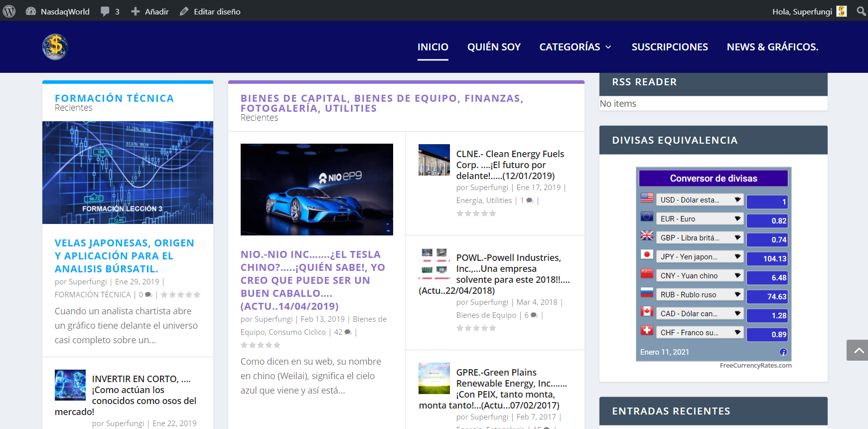Open CAD - Dólar canadiense dropdown
The width and height of the screenshot is (868, 429).
pos(700,313)
